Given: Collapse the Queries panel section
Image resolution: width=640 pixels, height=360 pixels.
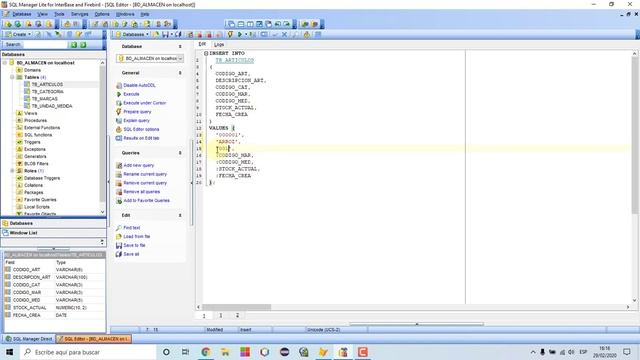Looking at the screenshot, I should [180, 153].
